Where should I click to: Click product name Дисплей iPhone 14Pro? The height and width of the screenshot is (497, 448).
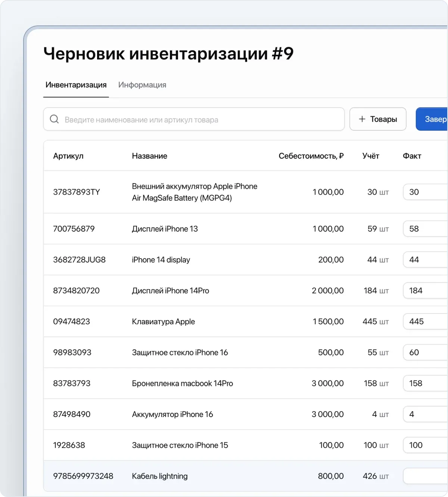170,291
